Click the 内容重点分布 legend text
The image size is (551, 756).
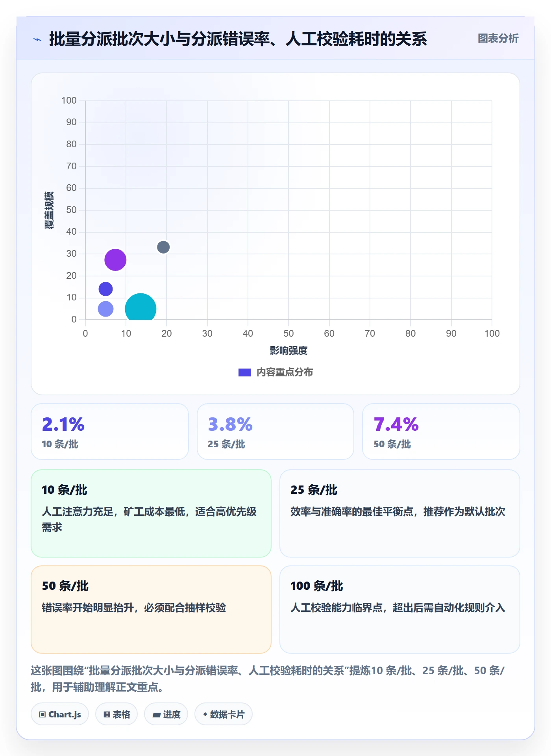[285, 372]
